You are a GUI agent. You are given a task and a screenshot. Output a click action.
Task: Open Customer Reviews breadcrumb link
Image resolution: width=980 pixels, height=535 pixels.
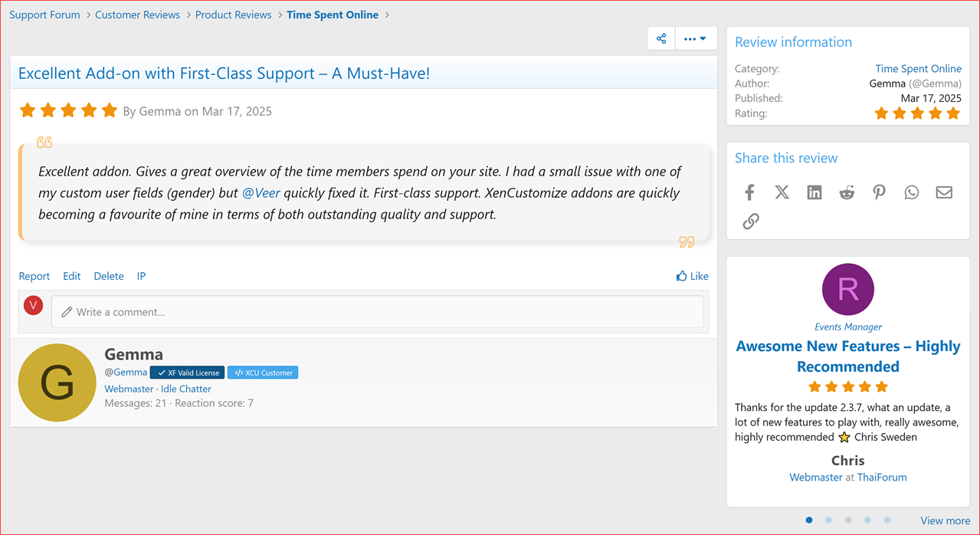(137, 14)
